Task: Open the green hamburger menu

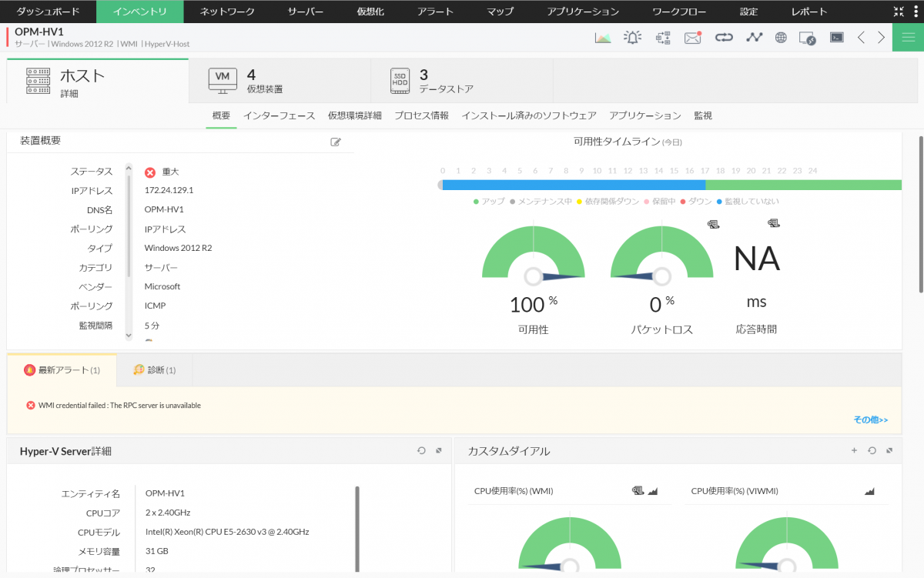Action: click(x=908, y=37)
